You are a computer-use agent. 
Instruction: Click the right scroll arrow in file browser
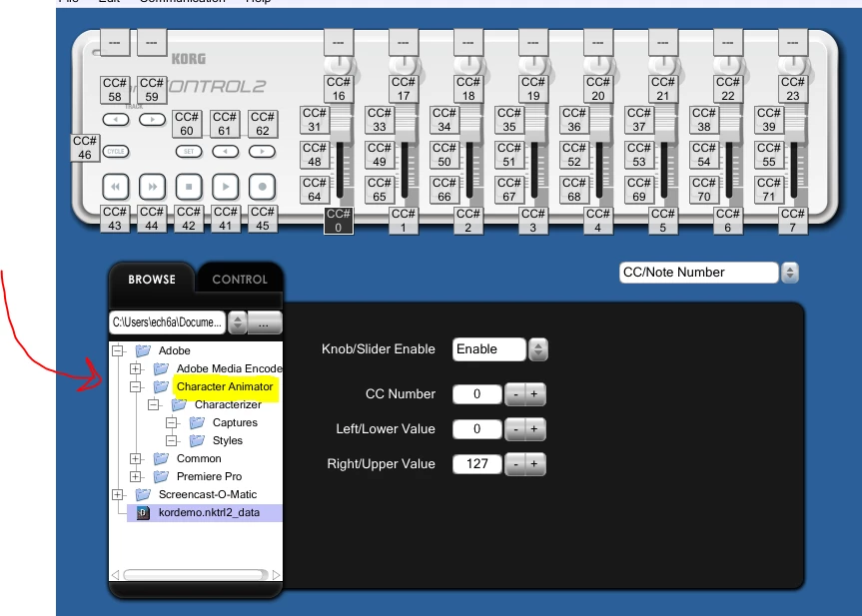276,575
